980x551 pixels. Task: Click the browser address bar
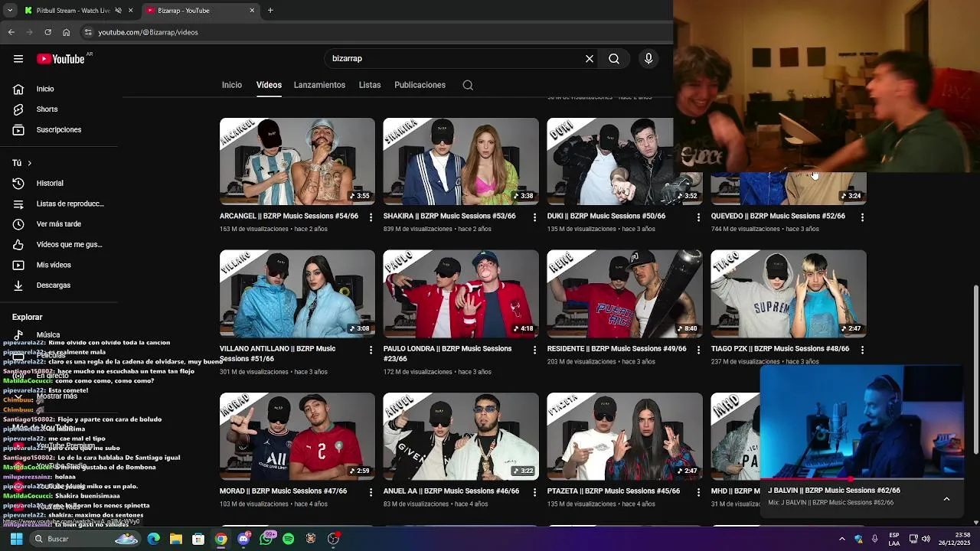[x=375, y=32]
